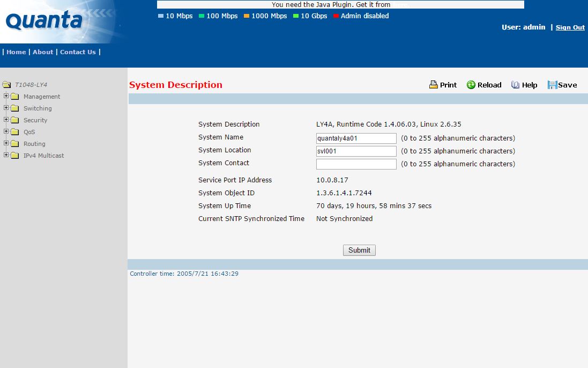
Task: Click the Save floppy disk icon
Action: [552, 85]
